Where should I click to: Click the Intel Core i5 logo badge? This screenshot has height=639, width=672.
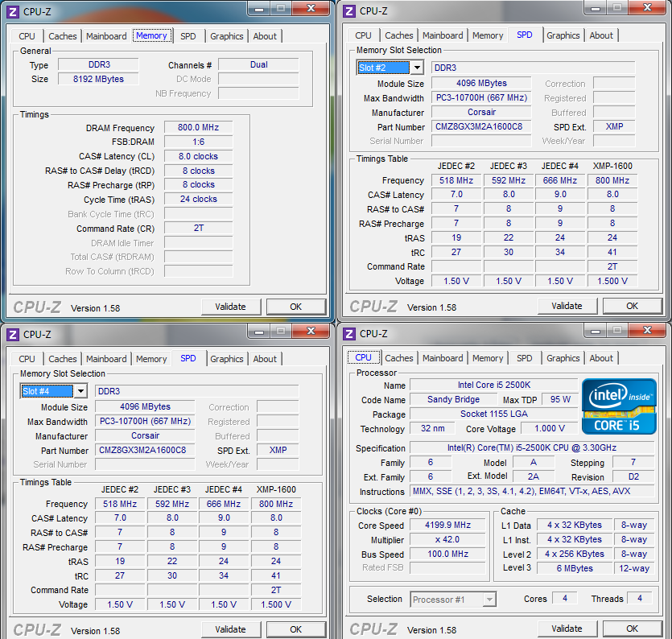[619, 406]
